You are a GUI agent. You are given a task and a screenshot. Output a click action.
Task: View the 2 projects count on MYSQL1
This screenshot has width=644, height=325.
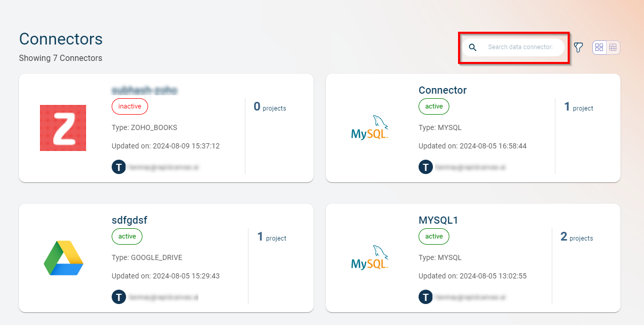pos(576,237)
